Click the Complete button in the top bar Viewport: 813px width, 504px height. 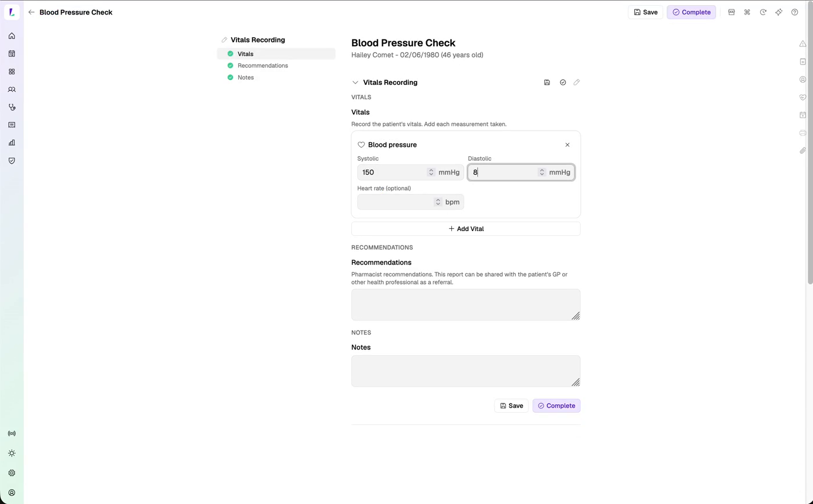click(692, 12)
